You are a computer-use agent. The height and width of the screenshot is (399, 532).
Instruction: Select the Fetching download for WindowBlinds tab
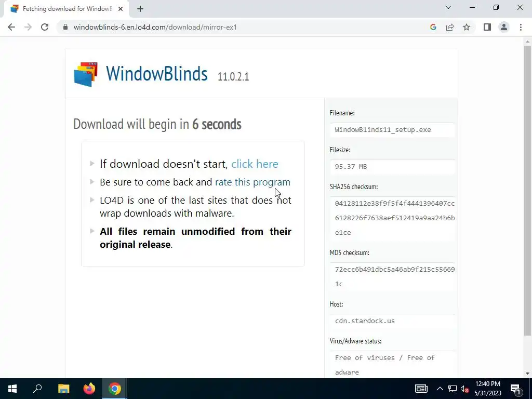(x=66, y=9)
